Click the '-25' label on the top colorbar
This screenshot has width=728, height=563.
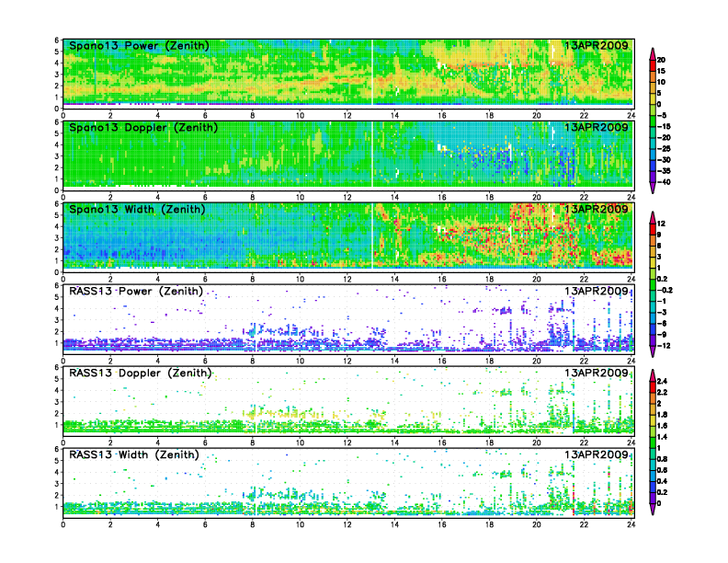tap(664, 149)
